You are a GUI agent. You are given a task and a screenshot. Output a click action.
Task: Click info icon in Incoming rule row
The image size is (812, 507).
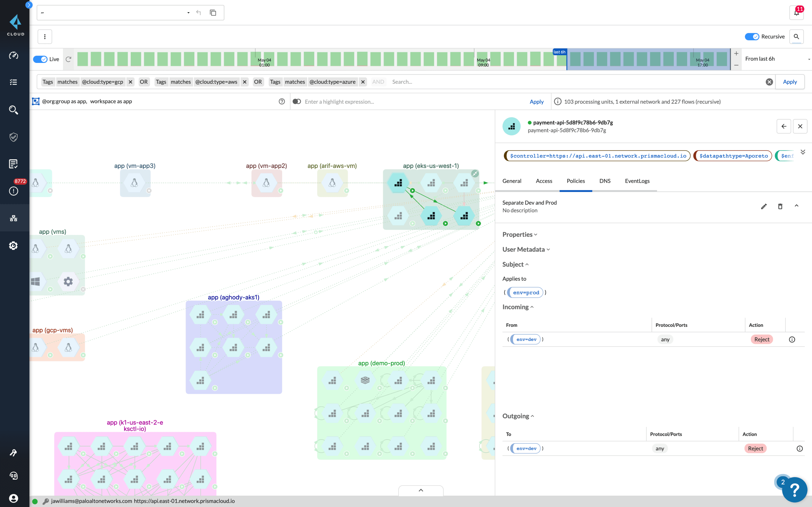point(792,339)
